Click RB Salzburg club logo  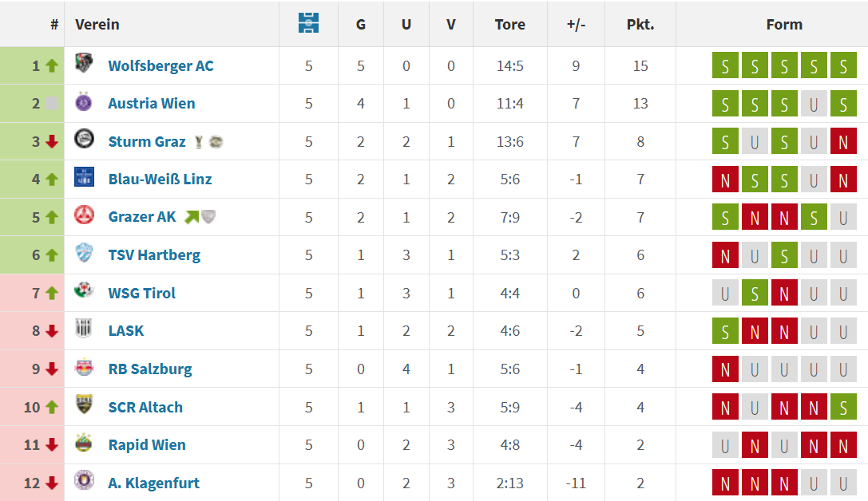click(84, 368)
